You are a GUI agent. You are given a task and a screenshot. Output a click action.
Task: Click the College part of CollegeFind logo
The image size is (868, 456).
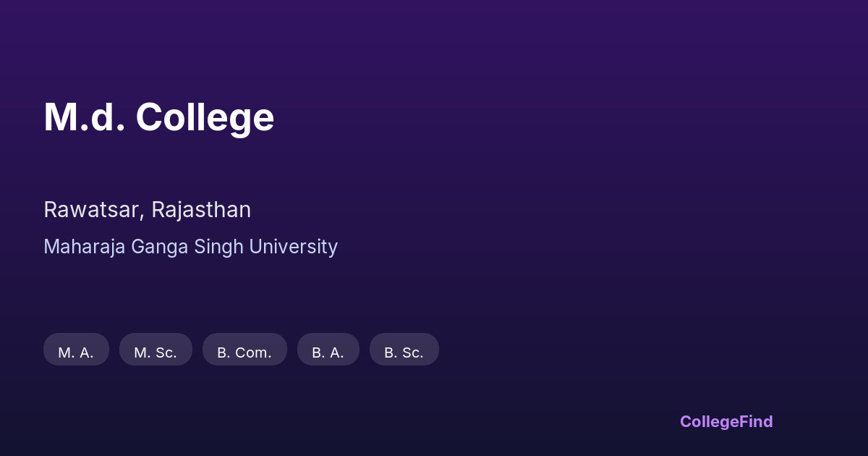click(709, 421)
